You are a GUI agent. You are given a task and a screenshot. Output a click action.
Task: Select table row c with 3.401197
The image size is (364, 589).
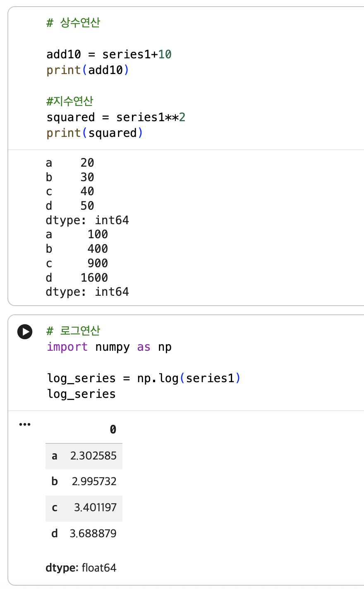coord(84,508)
